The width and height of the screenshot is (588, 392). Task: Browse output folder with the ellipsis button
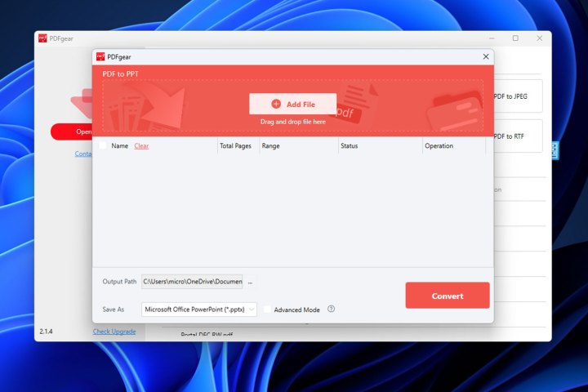point(251,282)
